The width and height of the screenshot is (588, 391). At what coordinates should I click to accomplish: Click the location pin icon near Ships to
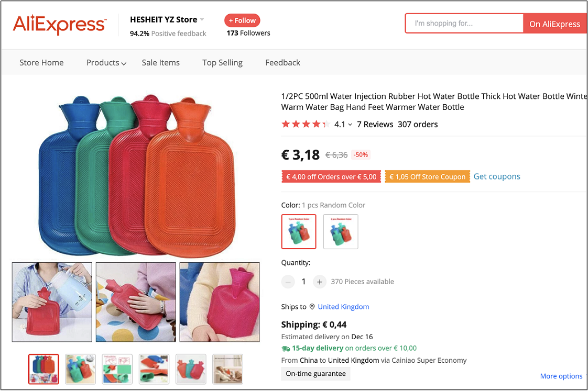[x=312, y=307]
